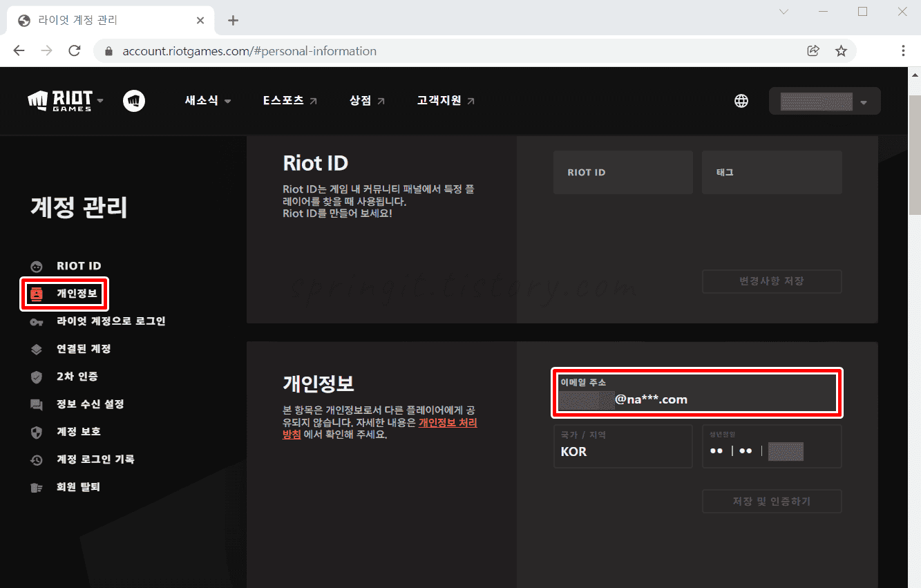Go to 연결된 계정 section
Screen dimensions: 921x588
coord(84,349)
